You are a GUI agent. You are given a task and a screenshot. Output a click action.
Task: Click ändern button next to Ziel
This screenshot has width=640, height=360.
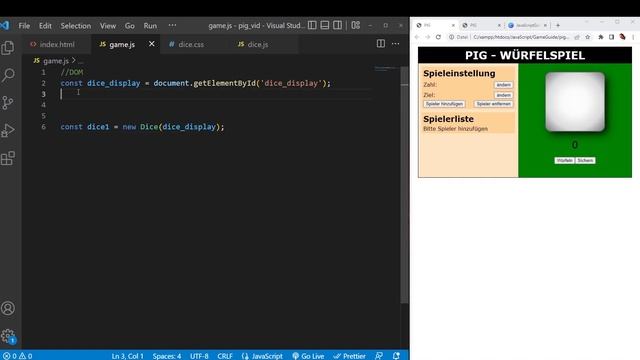click(x=503, y=95)
